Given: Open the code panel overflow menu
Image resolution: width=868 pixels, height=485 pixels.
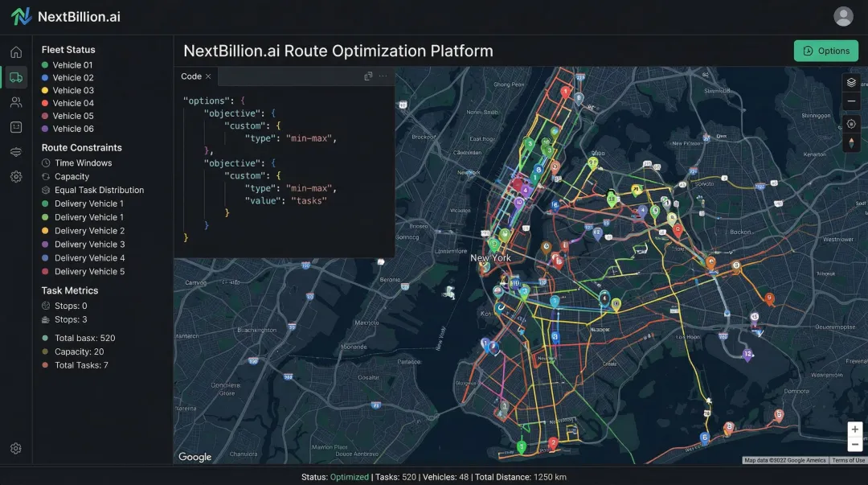Looking at the screenshot, I should point(382,76).
